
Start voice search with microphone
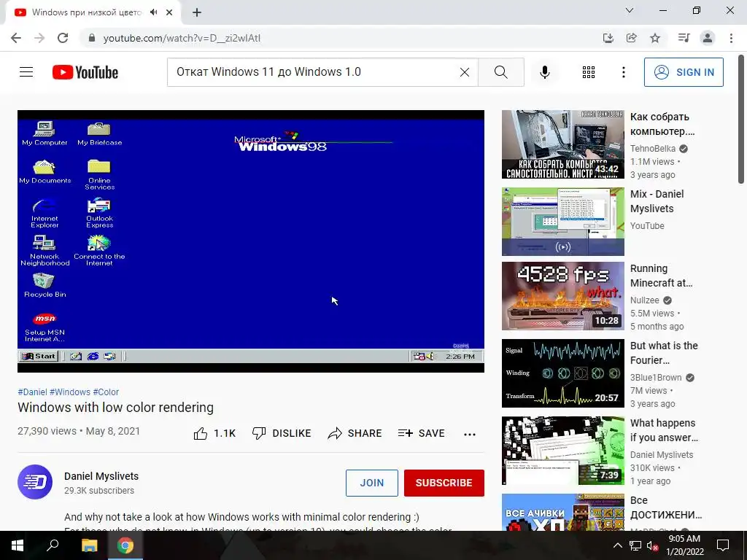(x=544, y=72)
